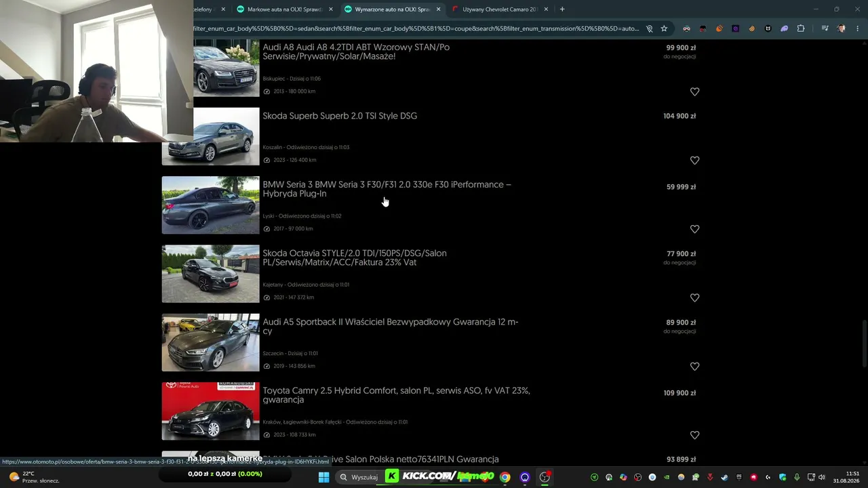Close the Chevrolet Camaro tab
Image resolution: width=868 pixels, height=488 pixels.
(x=546, y=9)
